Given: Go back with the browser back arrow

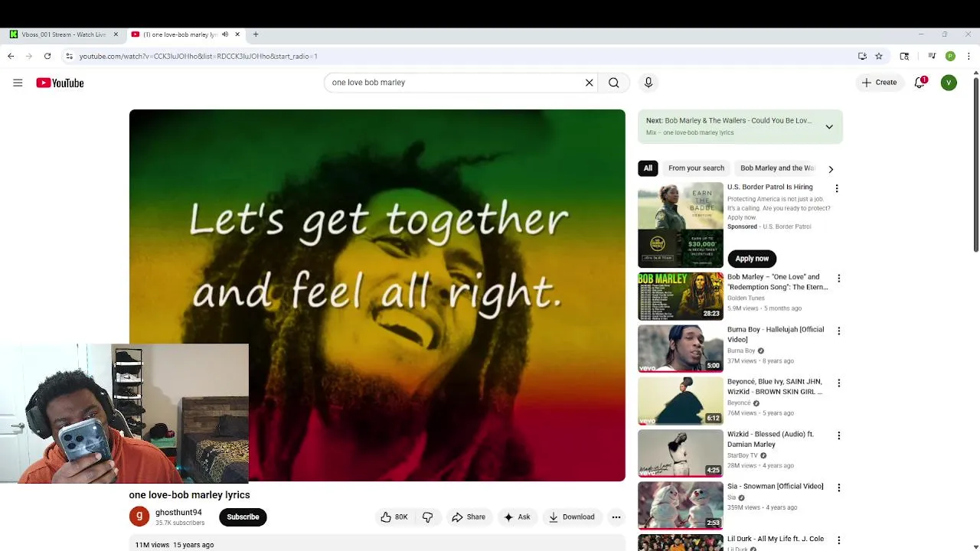Looking at the screenshot, I should click(x=11, y=56).
